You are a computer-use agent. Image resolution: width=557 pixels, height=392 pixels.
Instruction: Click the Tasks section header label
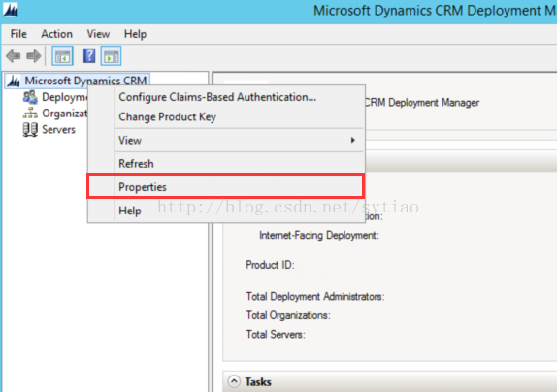pyautogui.click(x=258, y=382)
